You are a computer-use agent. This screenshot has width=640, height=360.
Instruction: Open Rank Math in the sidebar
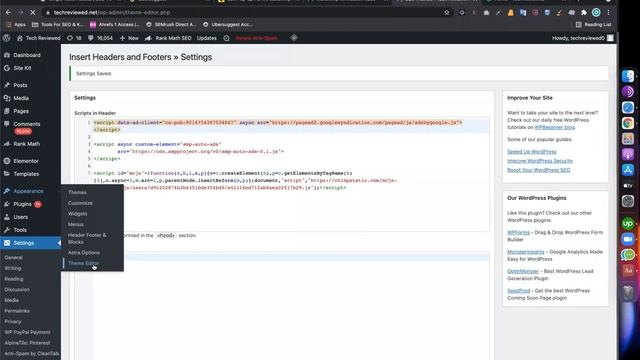(27, 144)
